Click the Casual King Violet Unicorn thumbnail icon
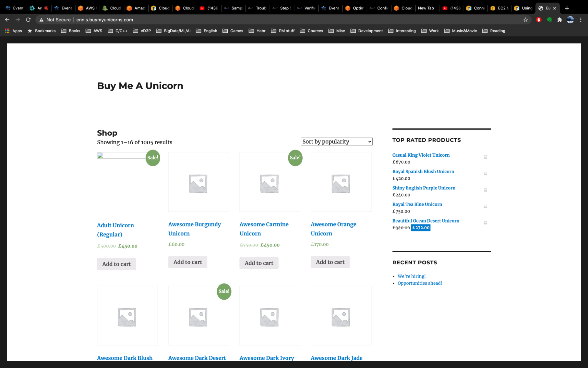Viewport: 588px width, 368px height. (x=486, y=157)
